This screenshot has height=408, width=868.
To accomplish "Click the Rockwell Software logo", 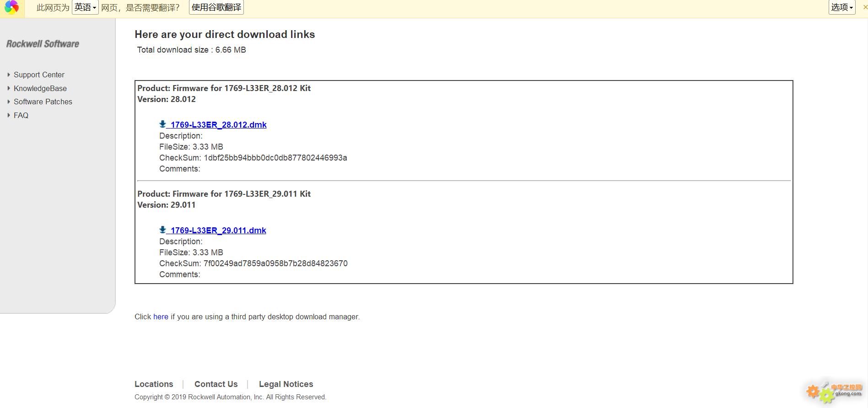I will click(43, 44).
